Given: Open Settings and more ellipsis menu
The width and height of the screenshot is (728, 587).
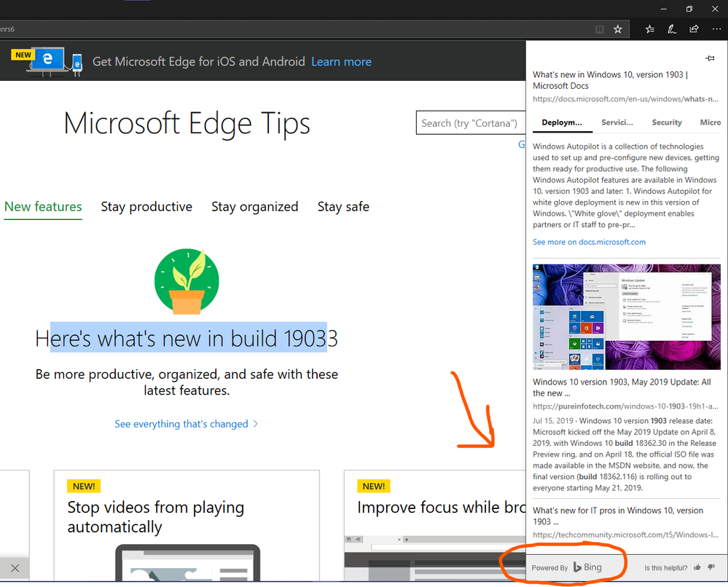Looking at the screenshot, I should pyautogui.click(x=716, y=29).
